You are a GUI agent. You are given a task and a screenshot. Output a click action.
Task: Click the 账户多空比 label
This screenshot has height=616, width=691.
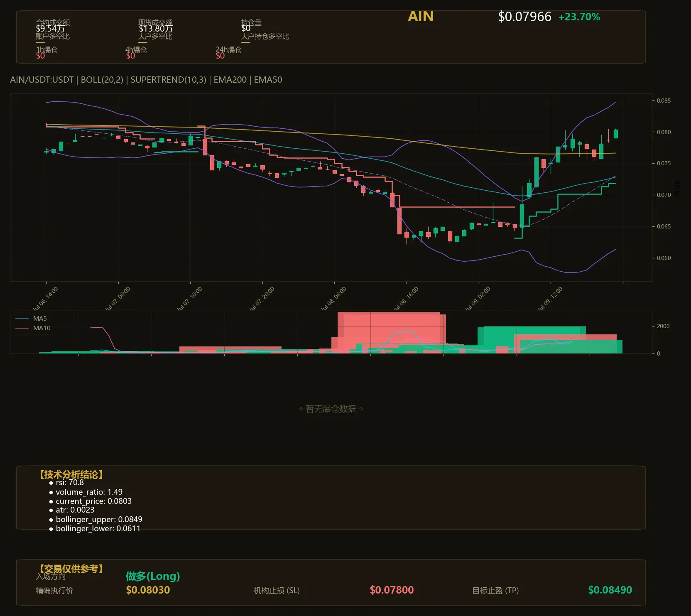point(53,36)
